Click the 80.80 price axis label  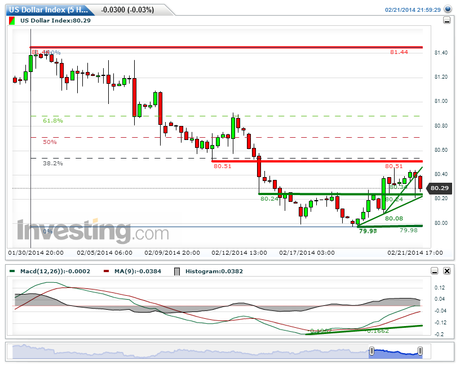[441, 126]
